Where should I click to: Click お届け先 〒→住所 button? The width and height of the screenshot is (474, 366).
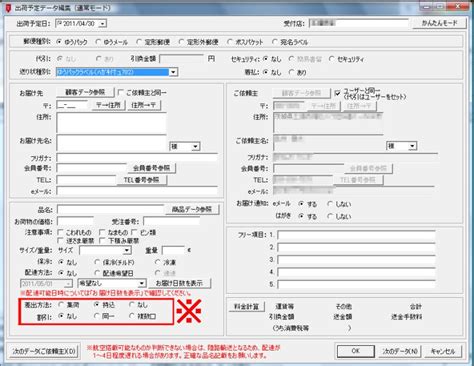(109, 105)
